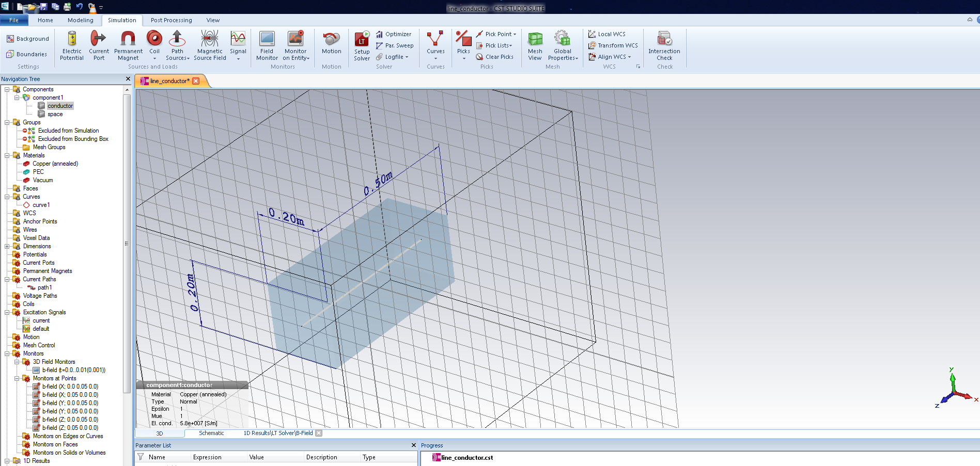Viewport: 980px width, 466px height.
Task: Open Boundaries settings
Action: click(26, 54)
